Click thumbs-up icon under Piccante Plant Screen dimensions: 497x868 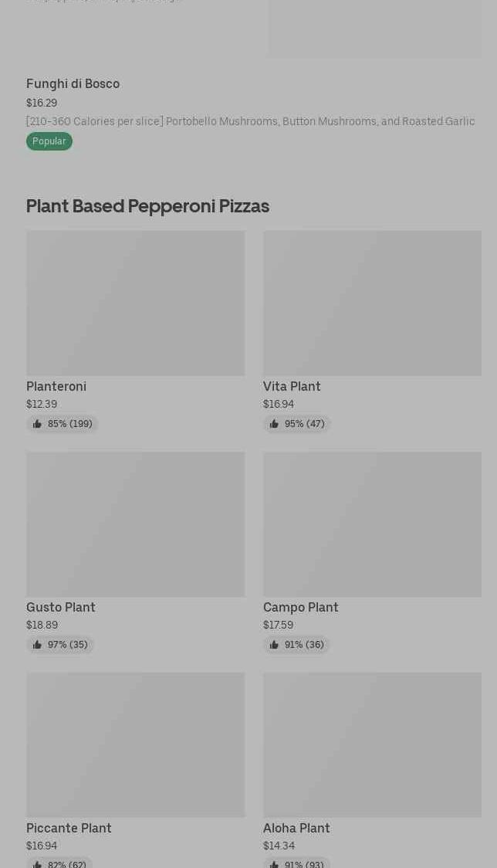[37, 864]
